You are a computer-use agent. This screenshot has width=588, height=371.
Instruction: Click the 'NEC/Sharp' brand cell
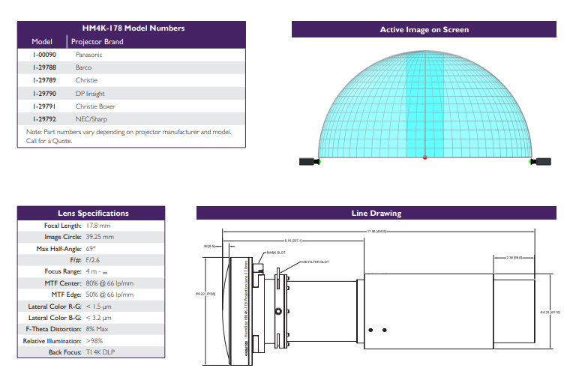(91, 119)
